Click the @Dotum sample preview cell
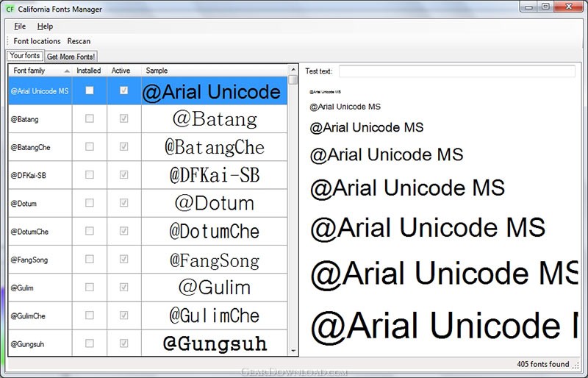588x378 pixels. pyautogui.click(x=215, y=204)
